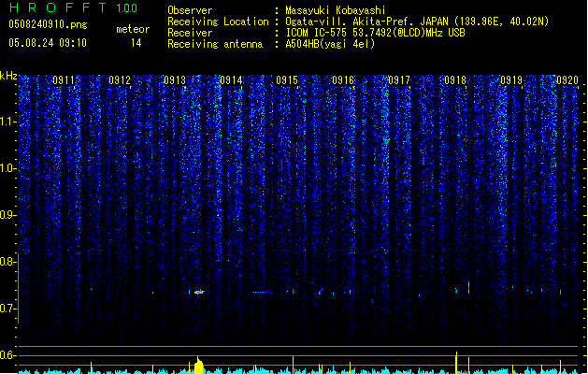Click A504HB(yagi 4el) antenna text

tap(330, 44)
